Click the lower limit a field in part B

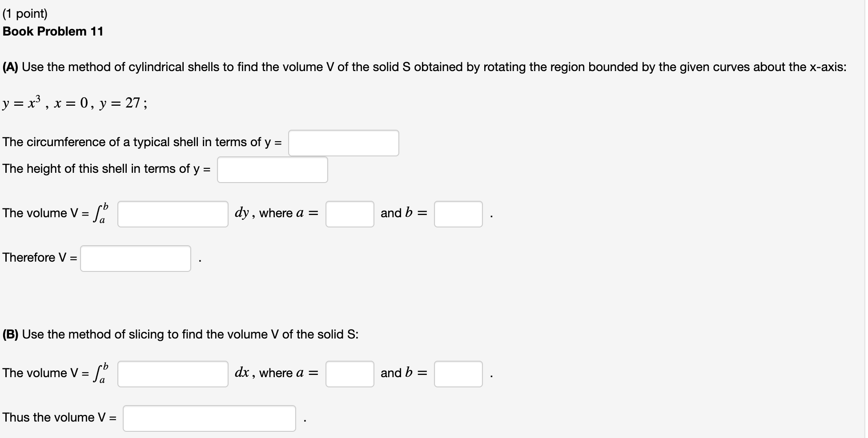pyautogui.click(x=350, y=374)
